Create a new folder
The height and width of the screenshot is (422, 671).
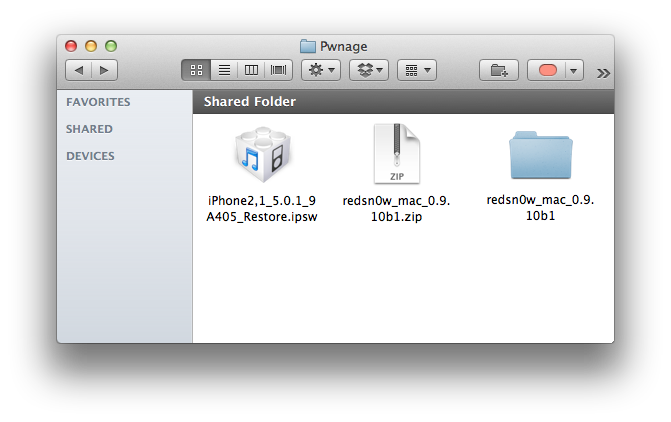[499, 70]
